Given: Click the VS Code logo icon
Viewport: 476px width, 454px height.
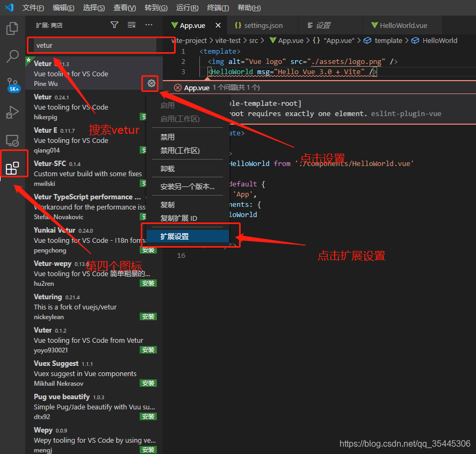Looking at the screenshot, I should coord(10,8).
